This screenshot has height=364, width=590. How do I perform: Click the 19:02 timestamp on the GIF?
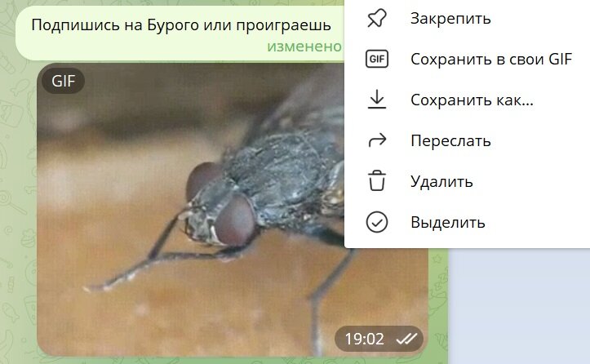pos(364,339)
